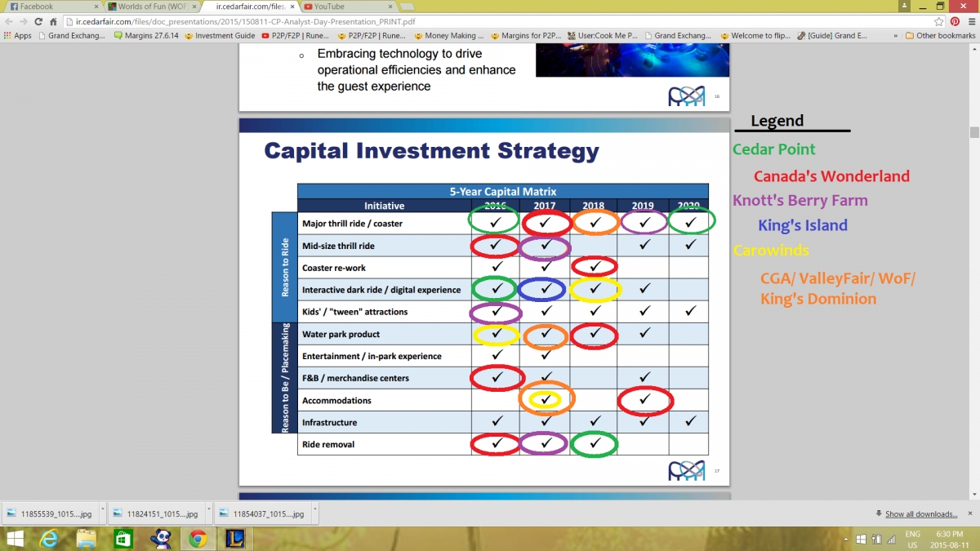Open File Explorer from taskbar
The width and height of the screenshot is (980, 551).
tap(87, 539)
